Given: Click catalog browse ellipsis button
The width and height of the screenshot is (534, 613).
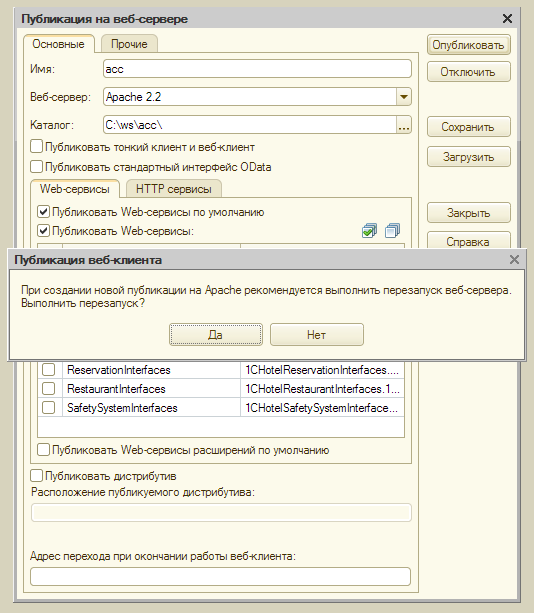Looking at the screenshot, I should tap(404, 125).
